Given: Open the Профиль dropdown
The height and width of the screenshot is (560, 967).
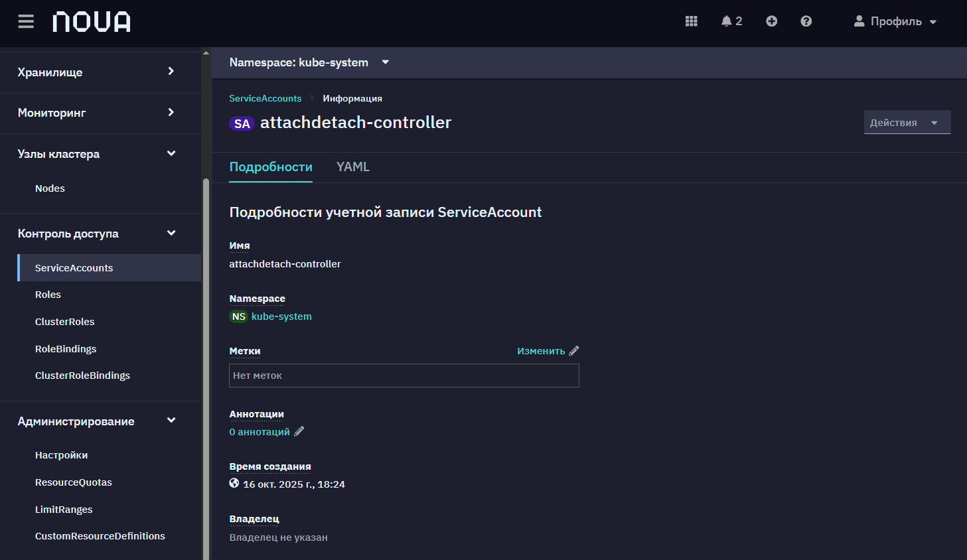Looking at the screenshot, I should (895, 21).
